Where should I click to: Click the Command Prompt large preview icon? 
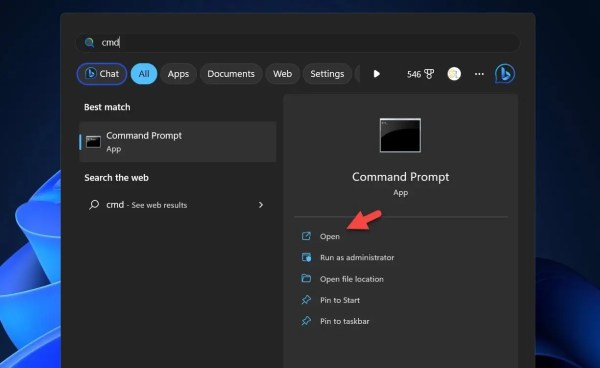[400, 135]
